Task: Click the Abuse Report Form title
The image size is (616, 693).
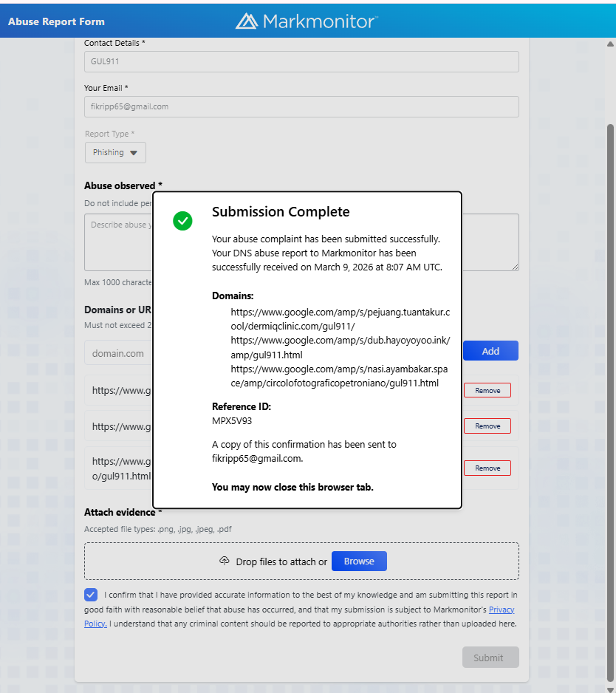Action: [56, 21]
